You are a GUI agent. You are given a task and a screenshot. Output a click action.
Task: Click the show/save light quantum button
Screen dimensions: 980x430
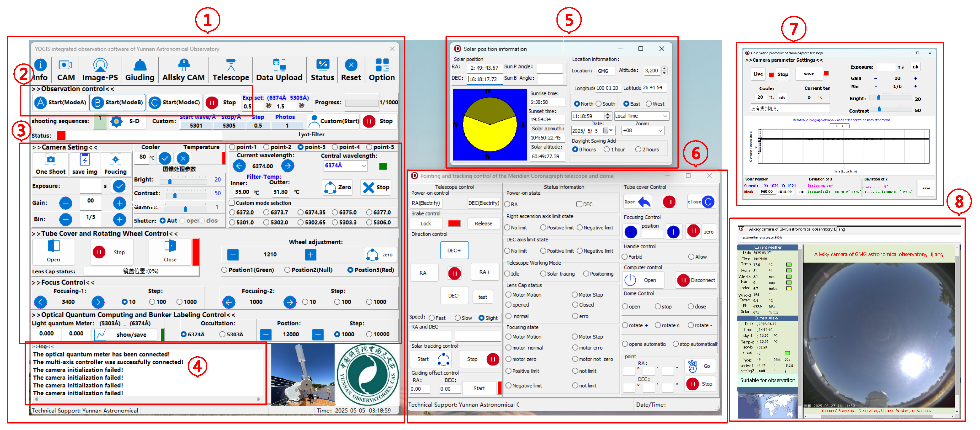pyautogui.click(x=125, y=334)
